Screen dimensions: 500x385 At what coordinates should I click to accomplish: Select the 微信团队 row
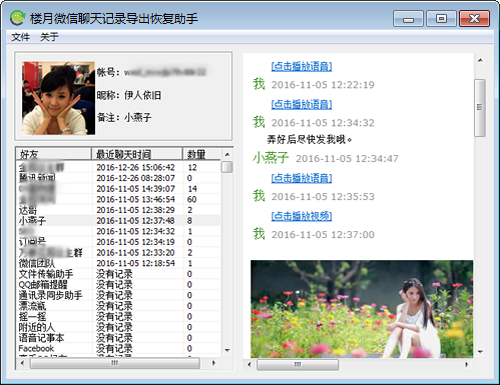point(118,263)
